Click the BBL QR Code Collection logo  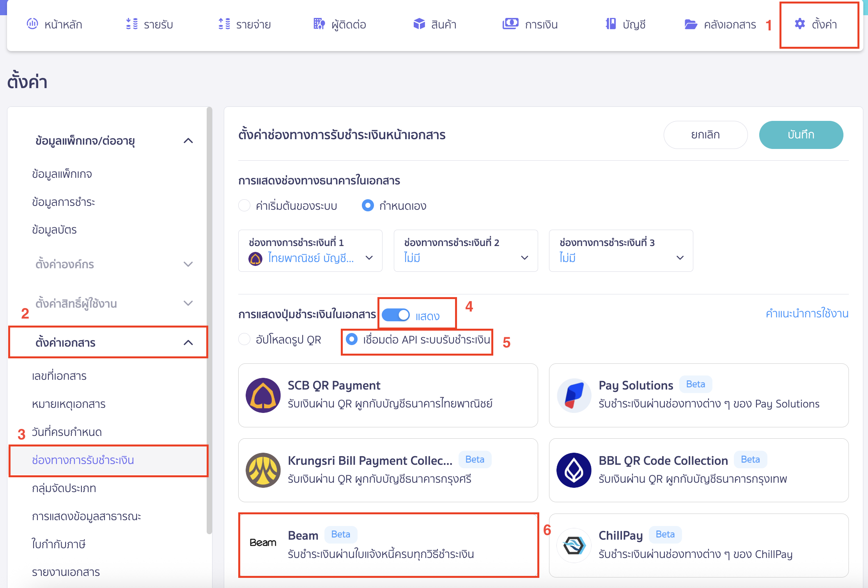point(574,470)
